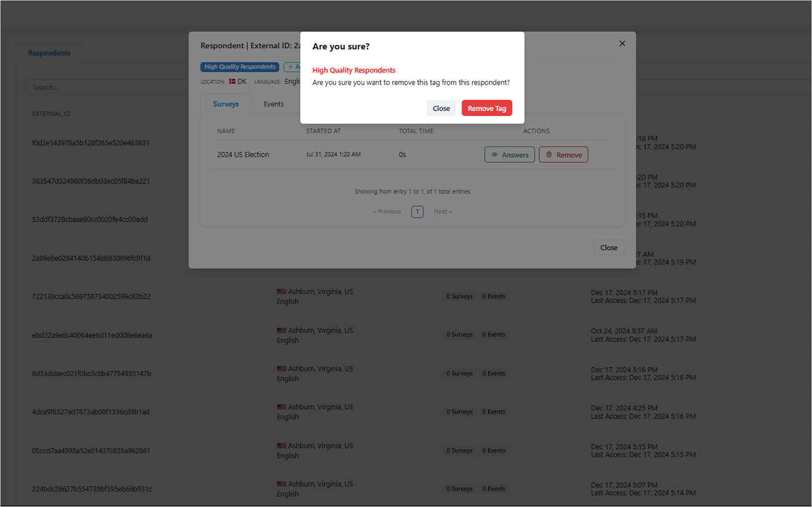The height and width of the screenshot is (507, 812).
Task: Click the Dec 17, 2024 4:25 PM date
Action: point(624,408)
